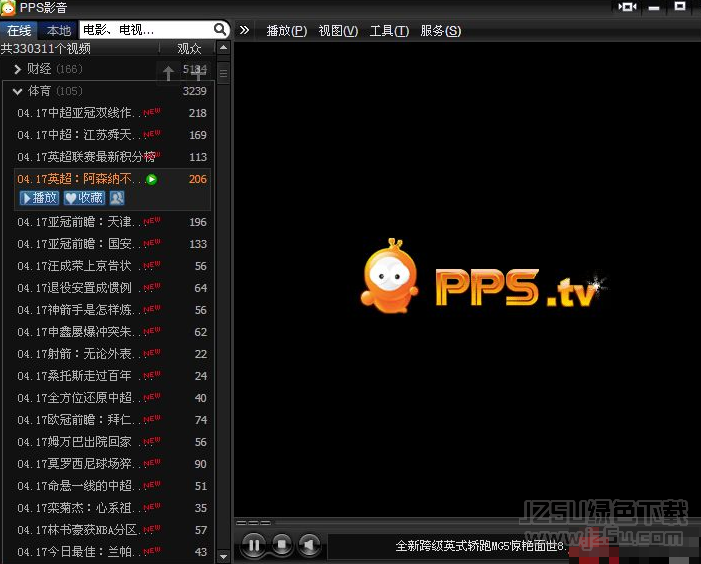Collapse the 体育 category
This screenshot has height=564, width=701.
tap(17, 92)
